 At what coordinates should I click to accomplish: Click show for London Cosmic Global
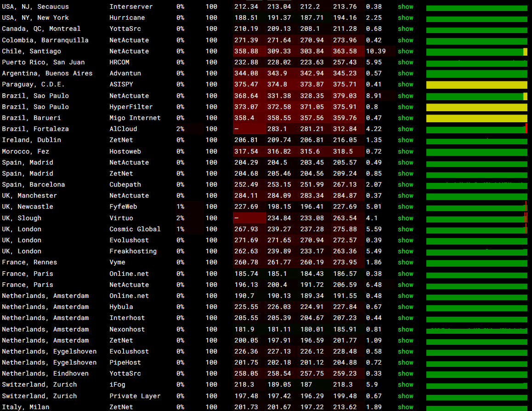(406, 229)
